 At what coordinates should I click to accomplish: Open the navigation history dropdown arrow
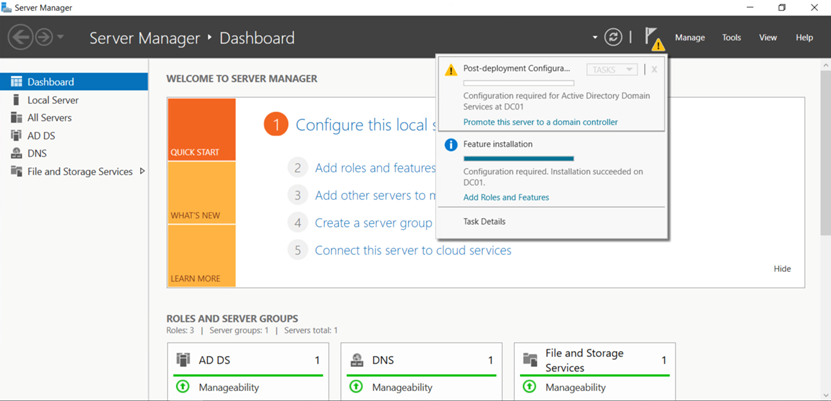[x=60, y=37]
